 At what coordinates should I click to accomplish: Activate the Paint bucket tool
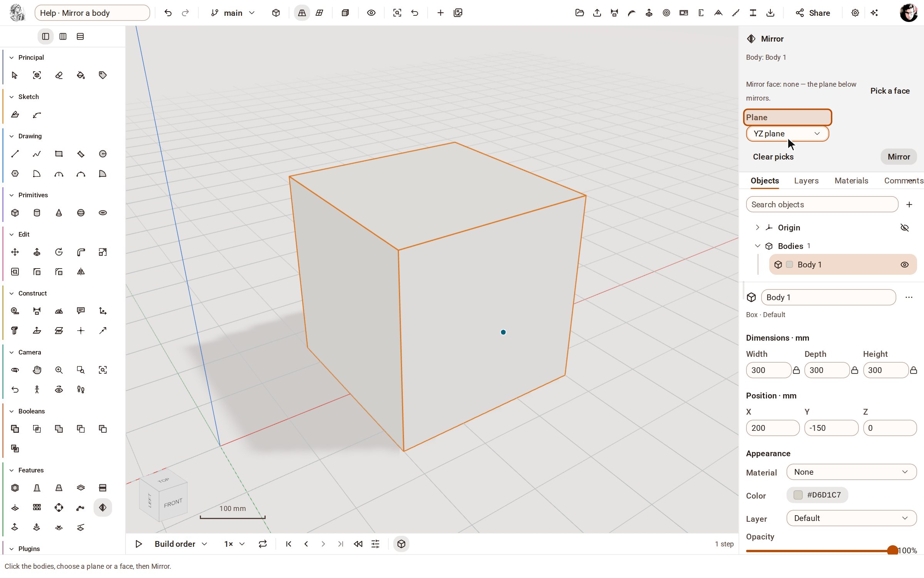[81, 75]
